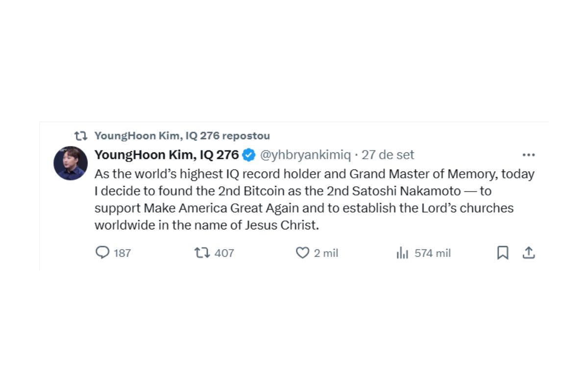Image resolution: width=588 pixels, height=392 pixels.
Task: Click the 187 replies count
Action: [x=122, y=253]
